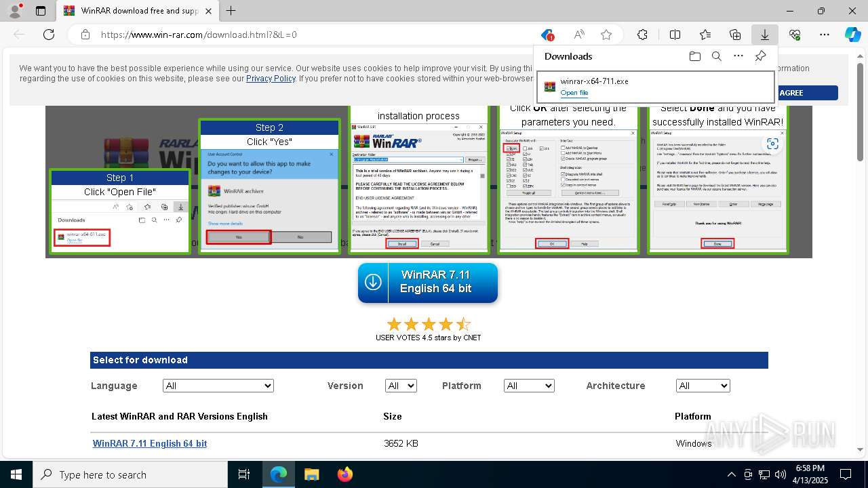Open Task View on taskbar
868x488 pixels.
[245, 474]
